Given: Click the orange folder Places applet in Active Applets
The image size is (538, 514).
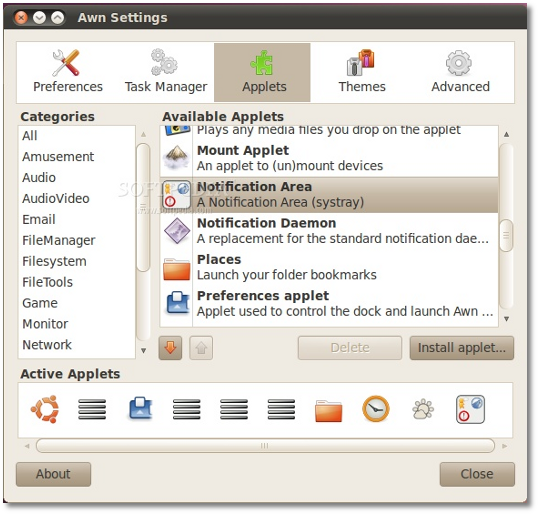Looking at the screenshot, I should tap(328, 410).
